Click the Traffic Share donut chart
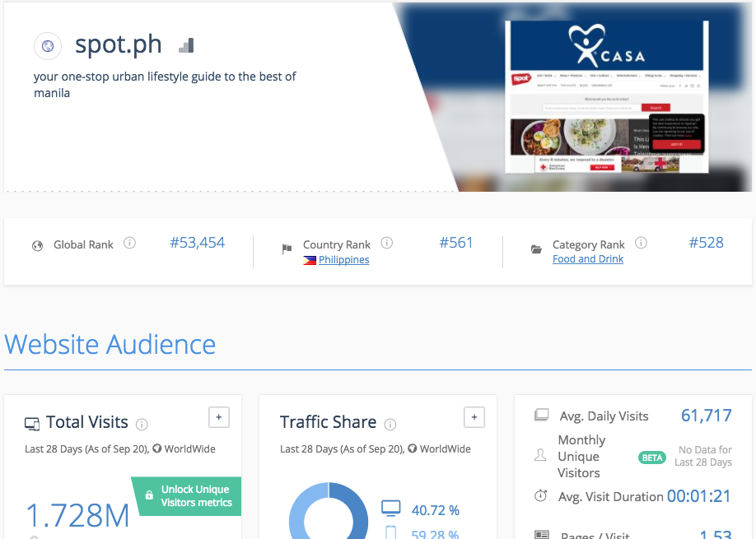The image size is (756, 539). point(329,512)
